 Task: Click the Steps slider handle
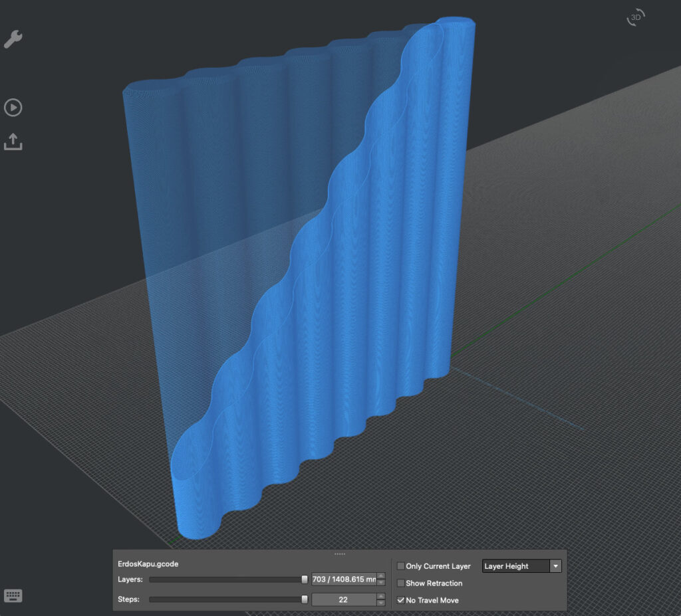coord(305,599)
